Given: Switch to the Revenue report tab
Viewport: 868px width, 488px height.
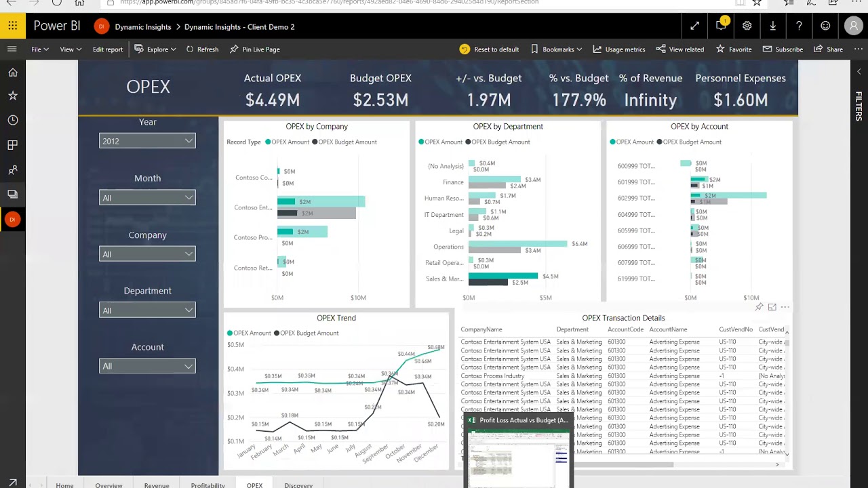Looking at the screenshot, I should point(157,485).
